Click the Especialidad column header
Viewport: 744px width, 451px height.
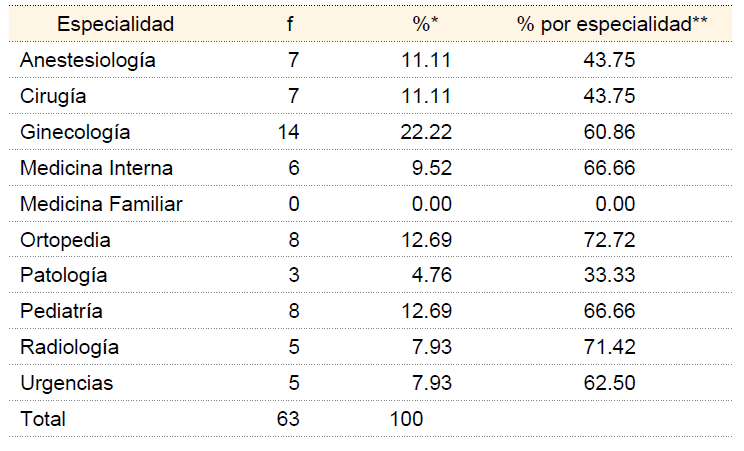tap(115, 24)
